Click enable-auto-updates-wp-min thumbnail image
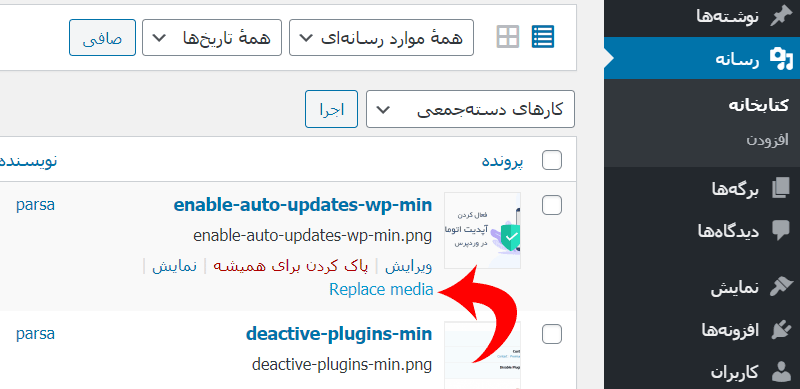 coord(482,230)
